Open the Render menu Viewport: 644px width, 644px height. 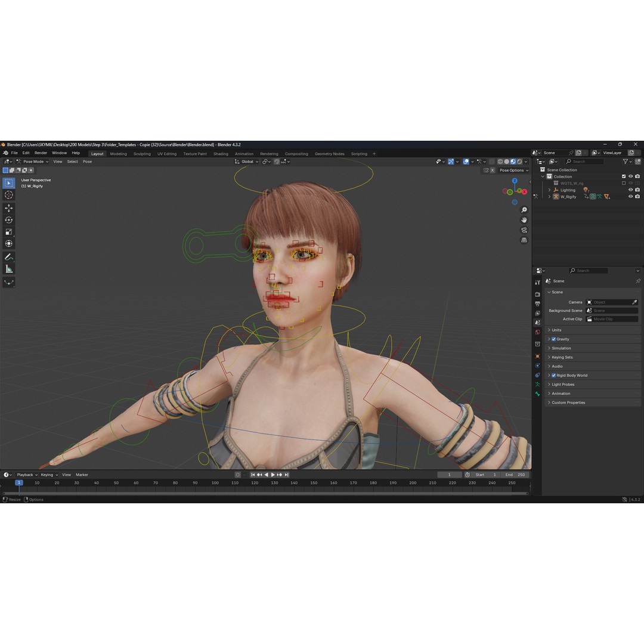(41, 153)
